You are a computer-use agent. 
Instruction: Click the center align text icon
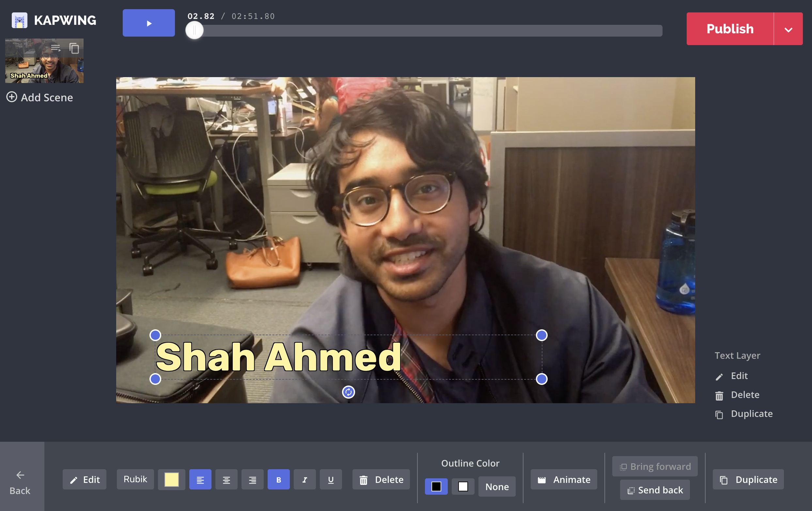tap(226, 480)
